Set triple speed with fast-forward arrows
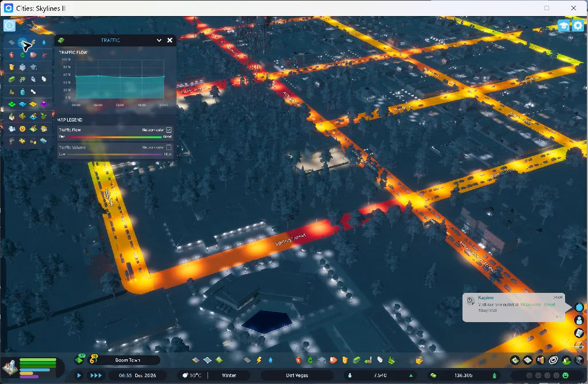The image size is (588, 384). coord(96,375)
